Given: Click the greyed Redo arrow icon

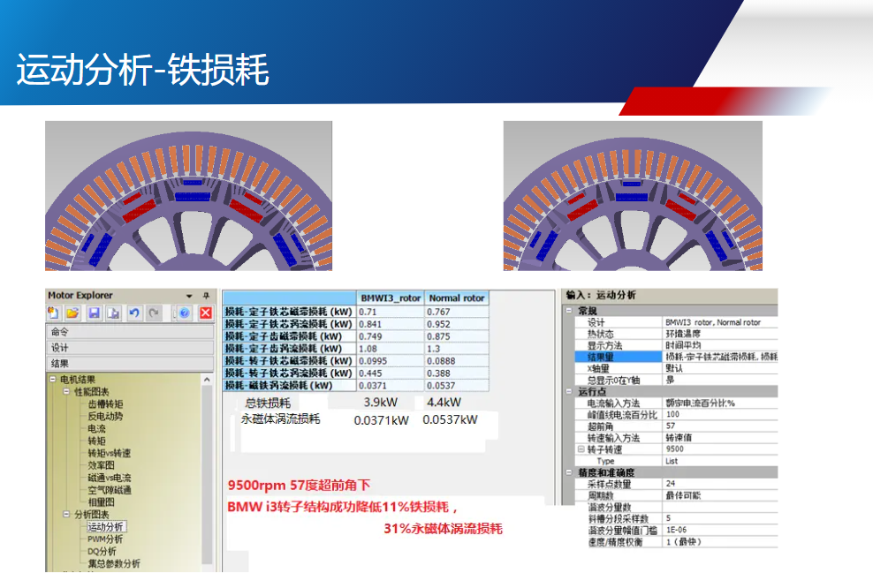Looking at the screenshot, I should (154, 313).
